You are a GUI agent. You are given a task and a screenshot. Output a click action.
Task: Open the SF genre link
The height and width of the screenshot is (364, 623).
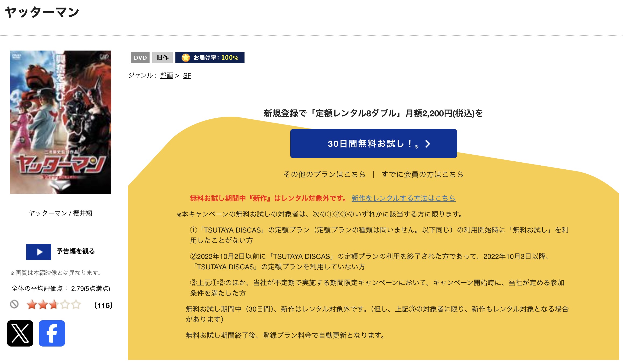tap(187, 76)
